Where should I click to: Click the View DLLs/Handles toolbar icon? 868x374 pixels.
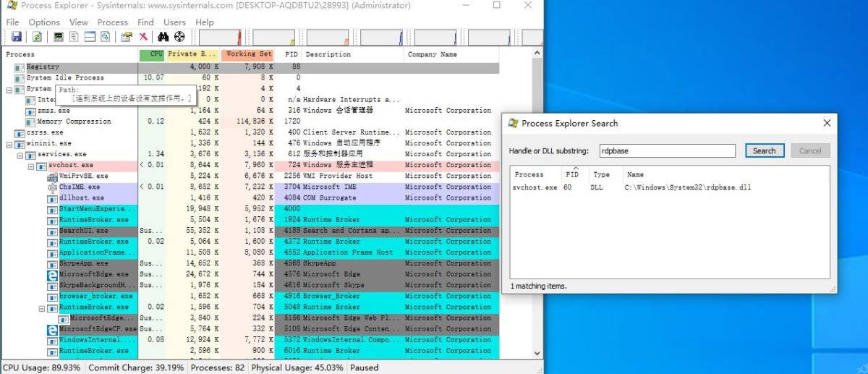click(x=106, y=37)
